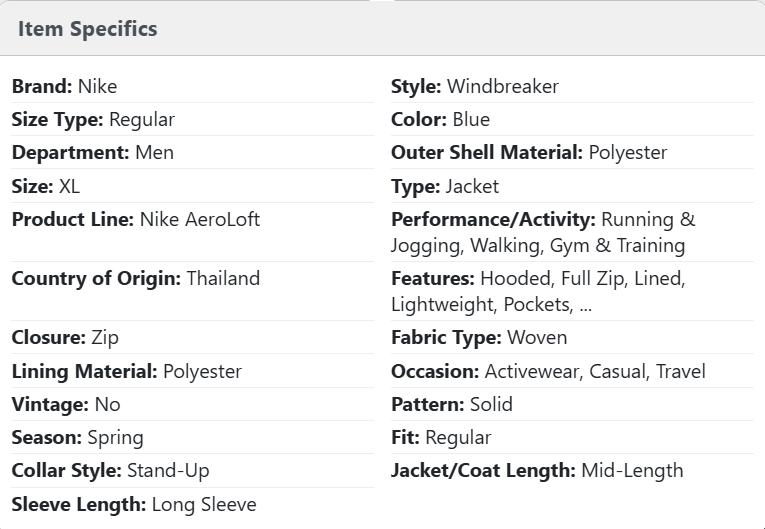Select the Vintage: No row
The height and width of the screenshot is (529, 765).
[x=193, y=405]
